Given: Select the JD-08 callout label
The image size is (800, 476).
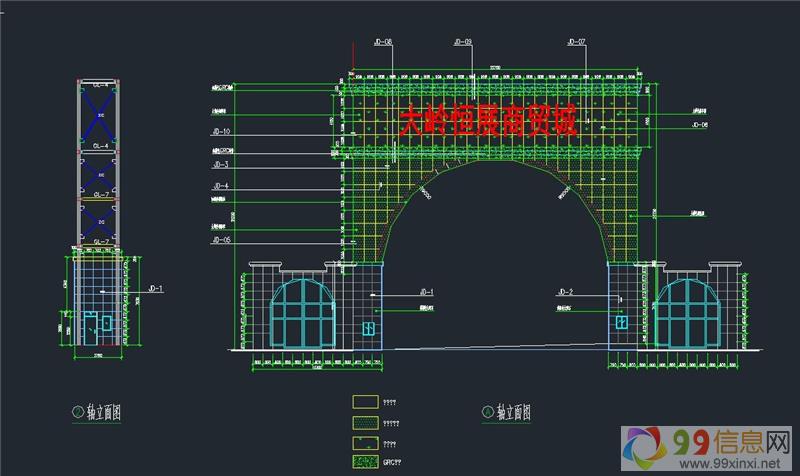Looking at the screenshot, I should tap(382, 43).
